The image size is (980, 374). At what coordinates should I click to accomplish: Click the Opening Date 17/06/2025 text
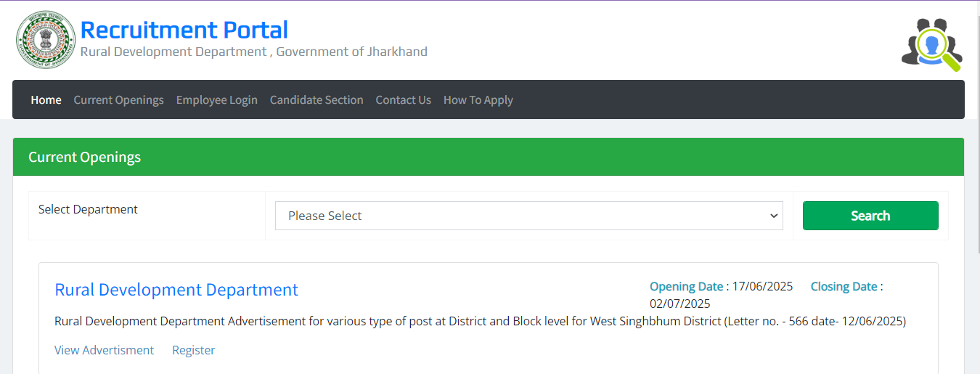point(721,286)
